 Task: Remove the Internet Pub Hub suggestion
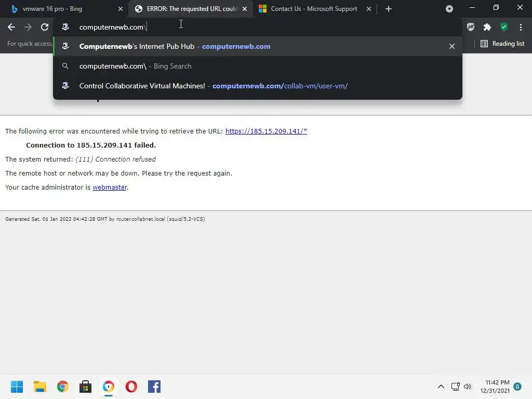452,46
